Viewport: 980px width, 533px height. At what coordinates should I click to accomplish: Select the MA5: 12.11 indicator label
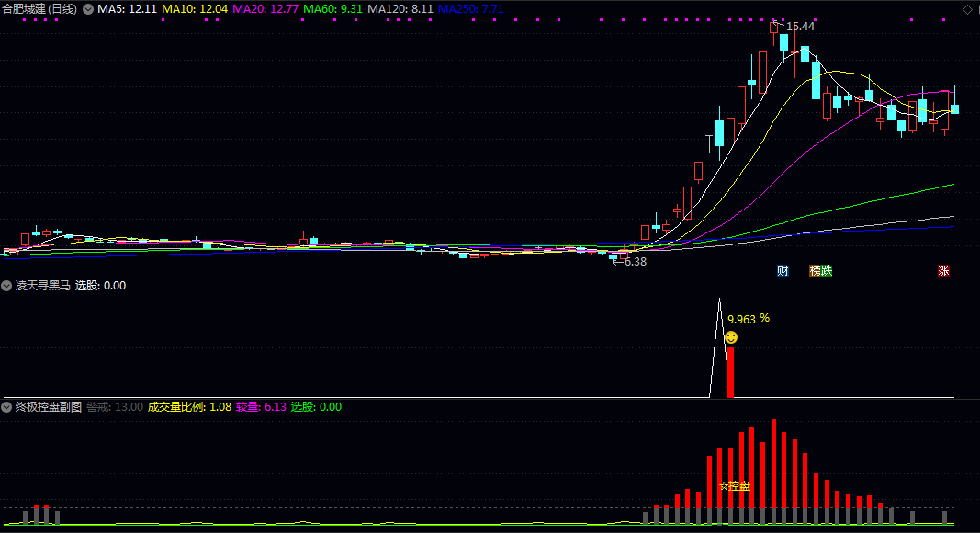coord(127,9)
